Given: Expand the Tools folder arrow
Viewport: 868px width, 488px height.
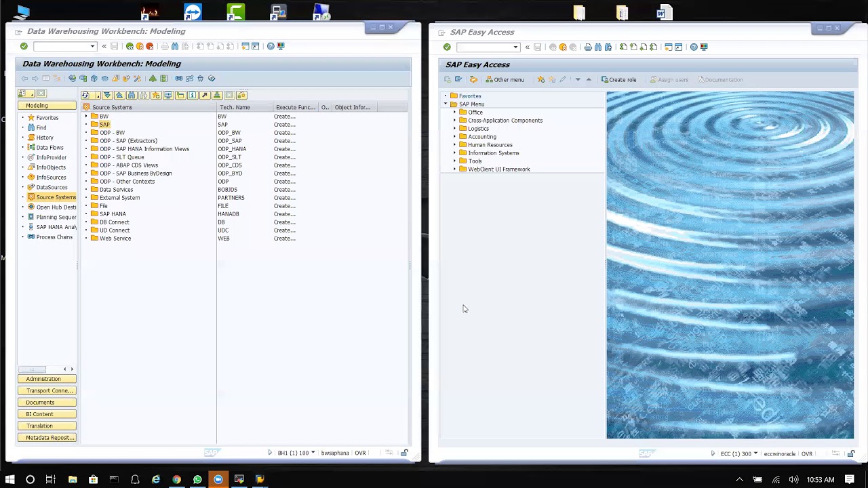Looking at the screenshot, I should point(454,161).
